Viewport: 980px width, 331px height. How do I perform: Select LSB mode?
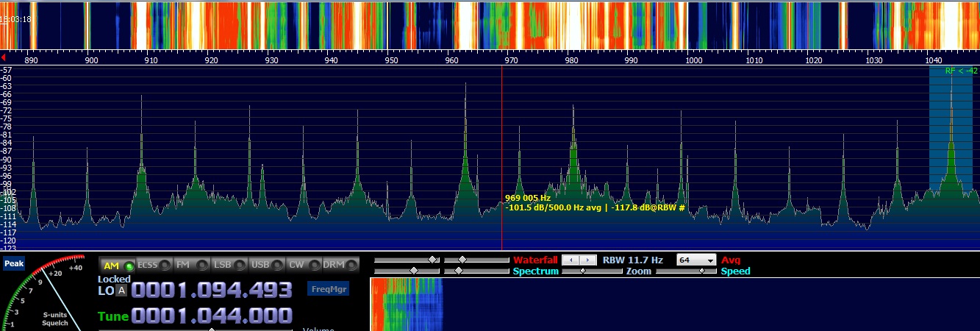pyautogui.click(x=229, y=265)
